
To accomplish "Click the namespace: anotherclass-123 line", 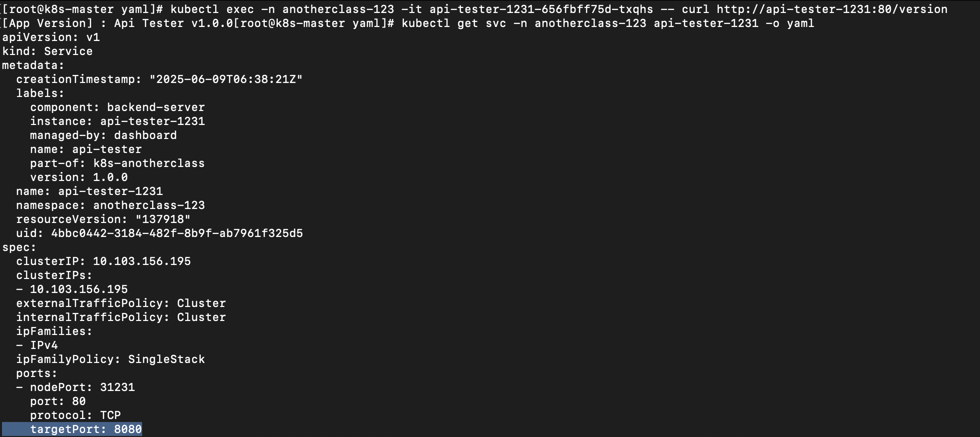I will coord(110,205).
